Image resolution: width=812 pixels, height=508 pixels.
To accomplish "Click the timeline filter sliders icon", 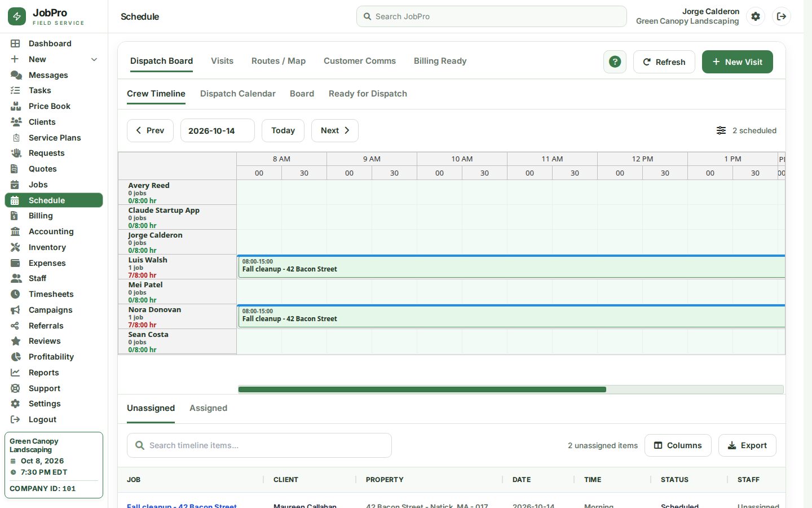I will pos(721,130).
